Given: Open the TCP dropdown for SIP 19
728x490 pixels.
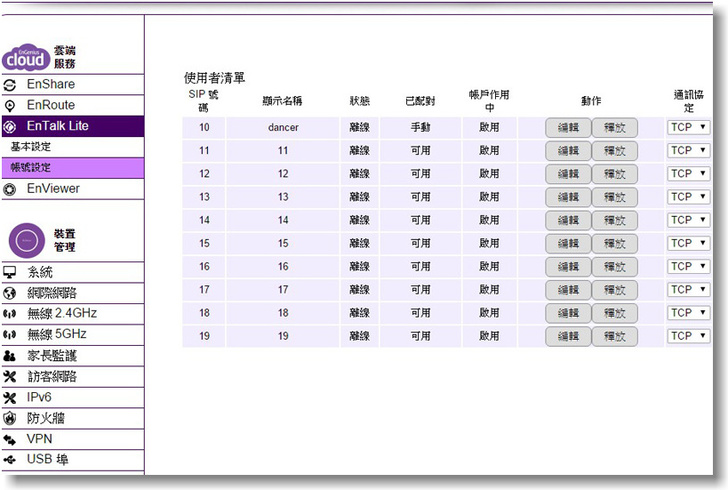Looking at the screenshot, I should (688, 336).
